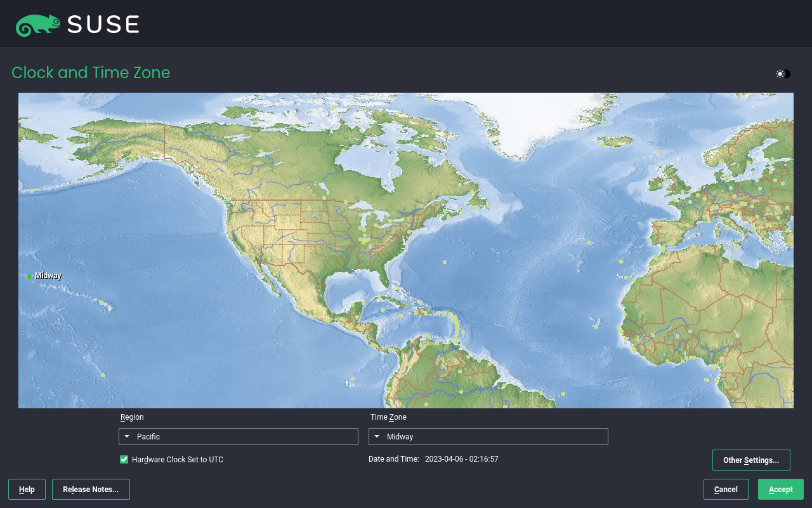This screenshot has height=508, width=812.
Task: Accept the time zone settings
Action: pos(780,490)
